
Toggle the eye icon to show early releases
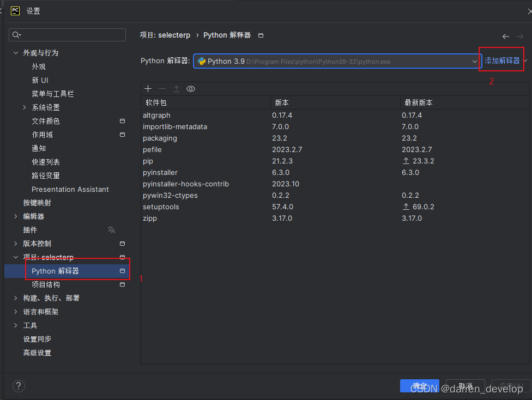point(191,88)
